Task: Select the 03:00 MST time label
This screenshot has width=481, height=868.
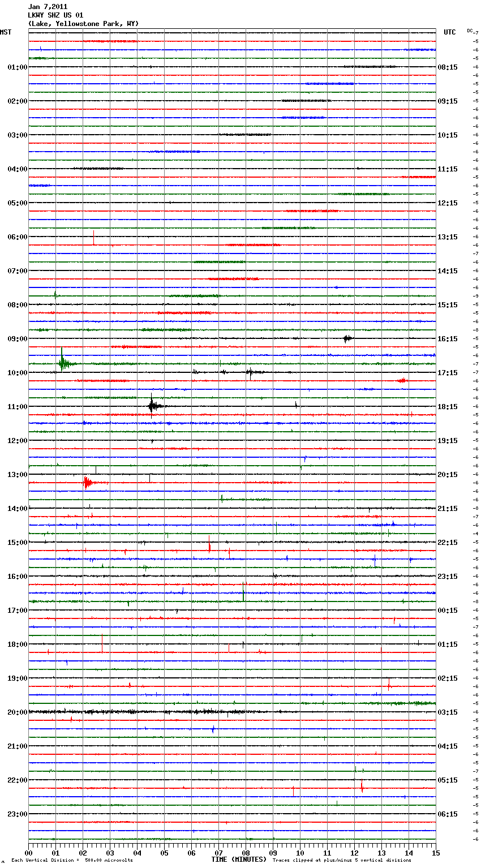Action: point(18,135)
